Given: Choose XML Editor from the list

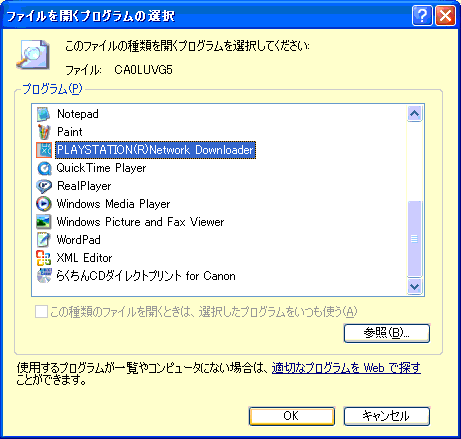Looking at the screenshot, I should point(84,258).
